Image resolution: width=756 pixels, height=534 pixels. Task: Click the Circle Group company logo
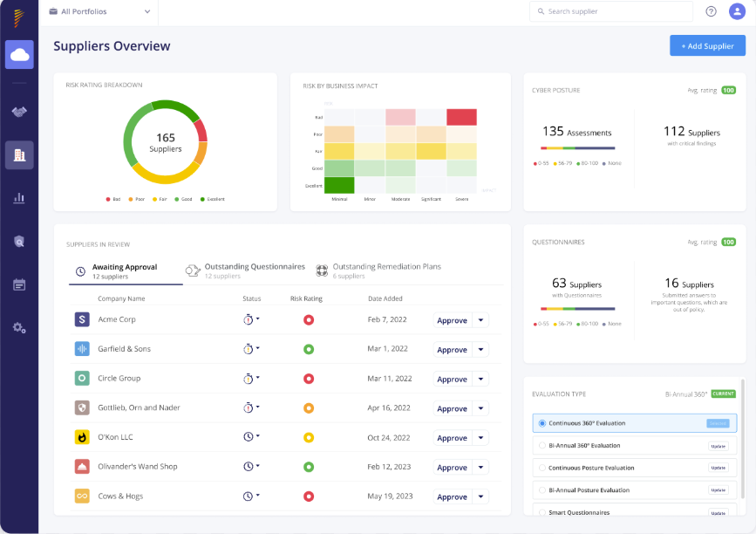tap(82, 378)
